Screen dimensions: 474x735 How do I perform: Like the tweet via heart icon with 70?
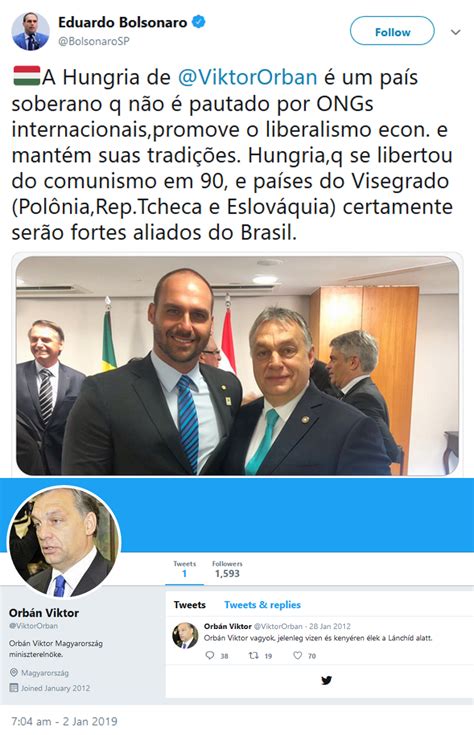[297, 655]
